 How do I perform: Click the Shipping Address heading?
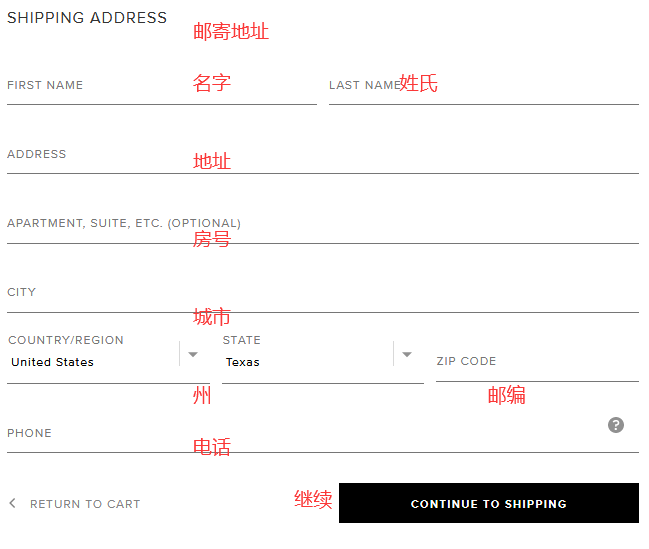point(87,18)
